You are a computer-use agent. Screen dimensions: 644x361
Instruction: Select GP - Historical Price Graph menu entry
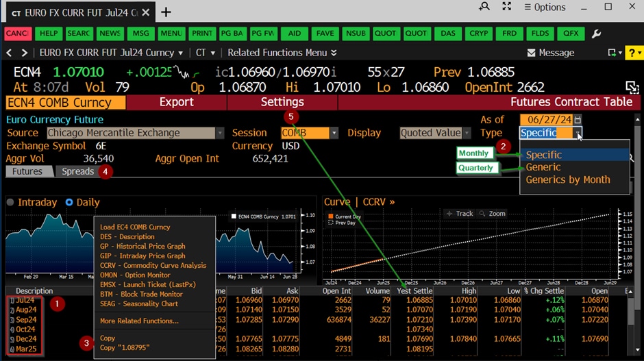pyautogui.click(x=143, y=246)
